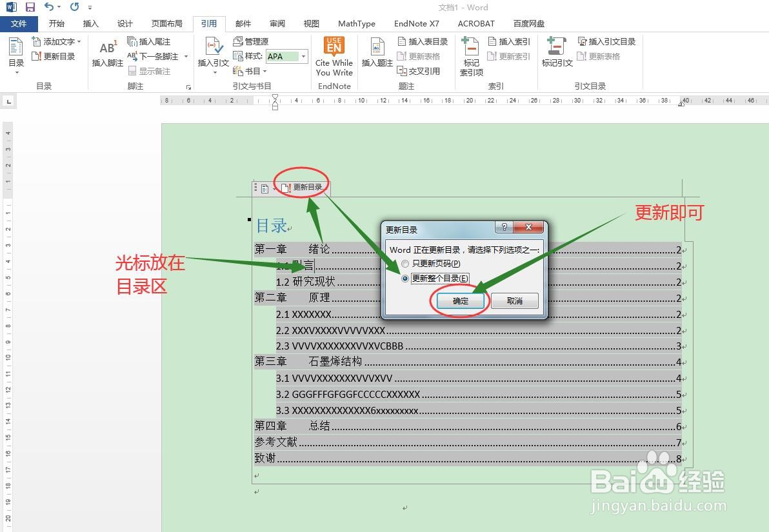The image size is (769, 532).
Task: Click 插入题注 icon
Action: click(x=377, y=53)
